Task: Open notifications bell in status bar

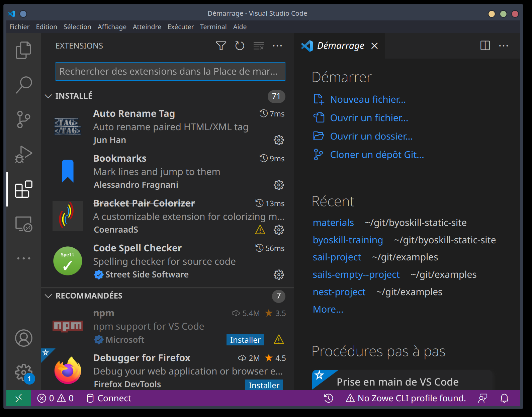Action: [504, 398]
